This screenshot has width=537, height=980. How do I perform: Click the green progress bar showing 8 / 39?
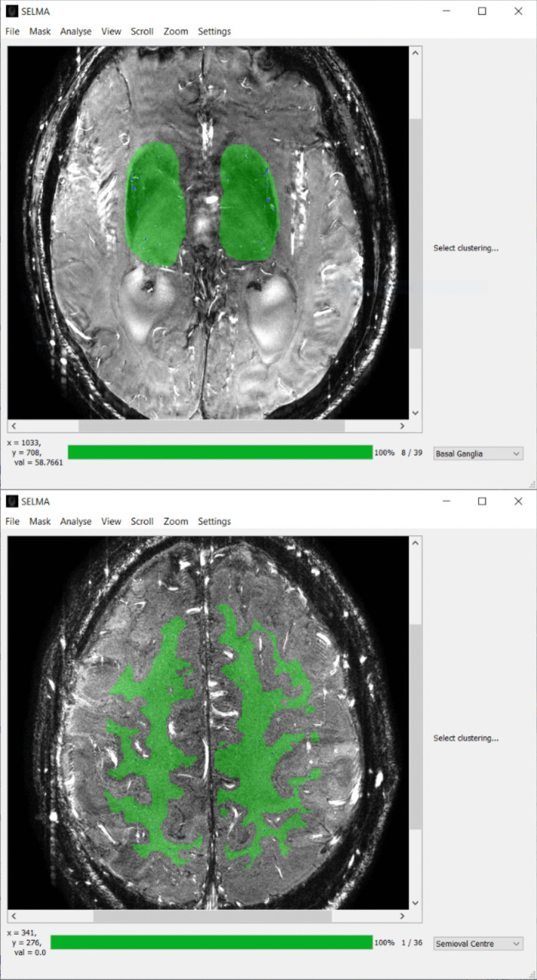pyautogui.click(x=220, y=452)
